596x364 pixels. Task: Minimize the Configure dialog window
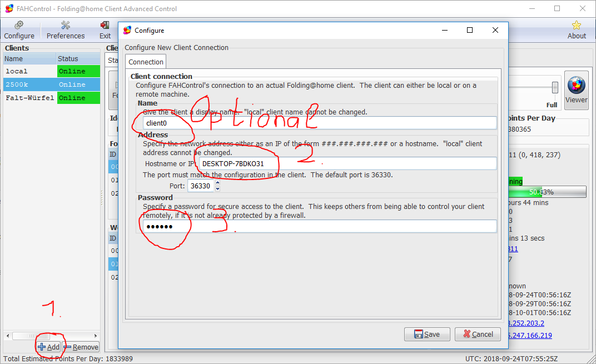click(445, 30)
